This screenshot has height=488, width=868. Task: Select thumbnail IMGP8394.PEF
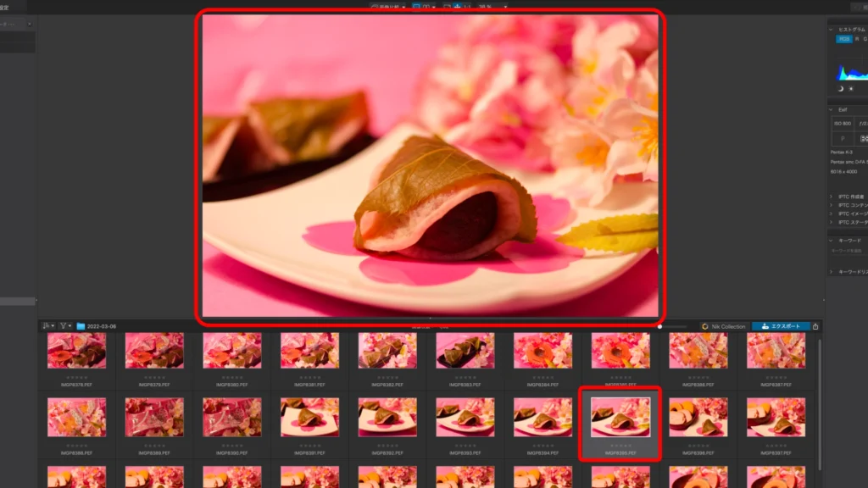coord(542,417)
